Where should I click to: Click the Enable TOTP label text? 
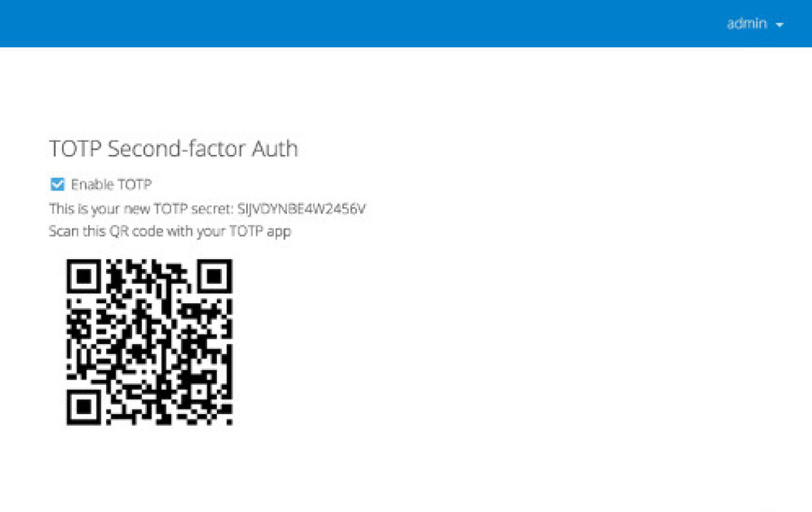(110, 184)
